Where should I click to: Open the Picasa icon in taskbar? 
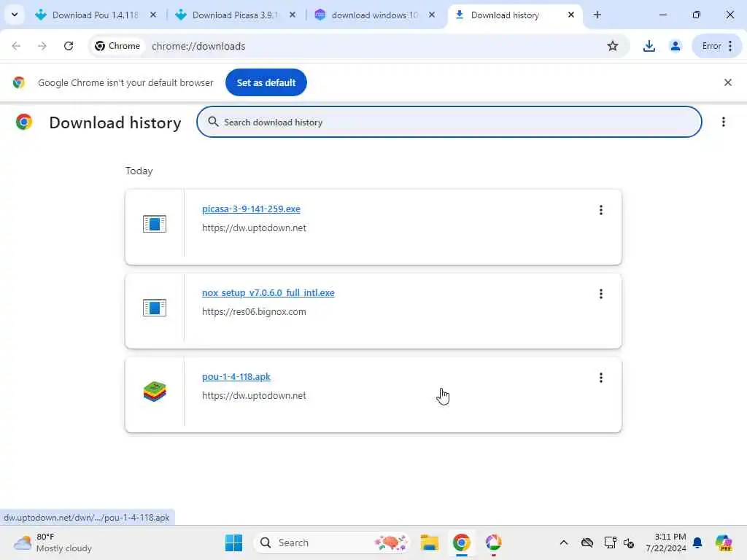pos(493,542)
